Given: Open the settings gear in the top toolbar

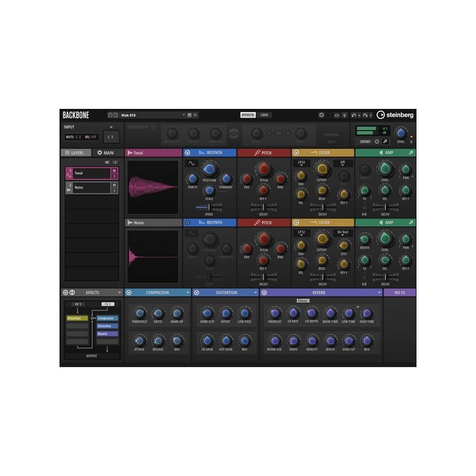Looking at the screenshot, I should (x=321, y=115).
